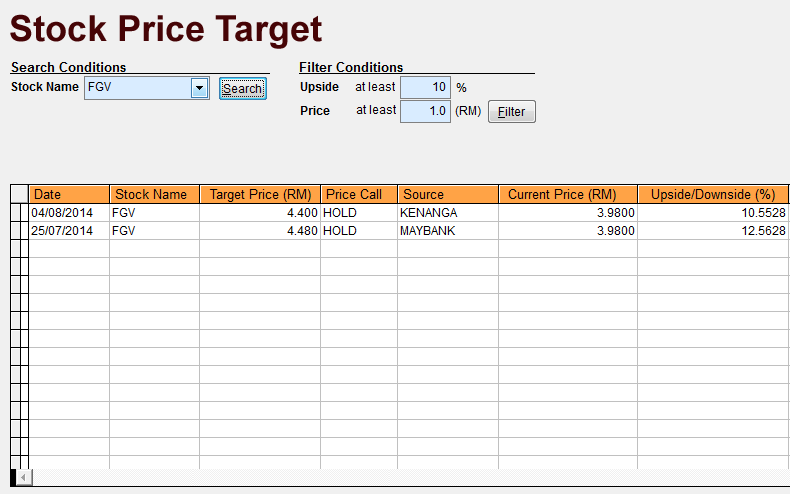Click the Price Call column header

(x=359, y=194)
